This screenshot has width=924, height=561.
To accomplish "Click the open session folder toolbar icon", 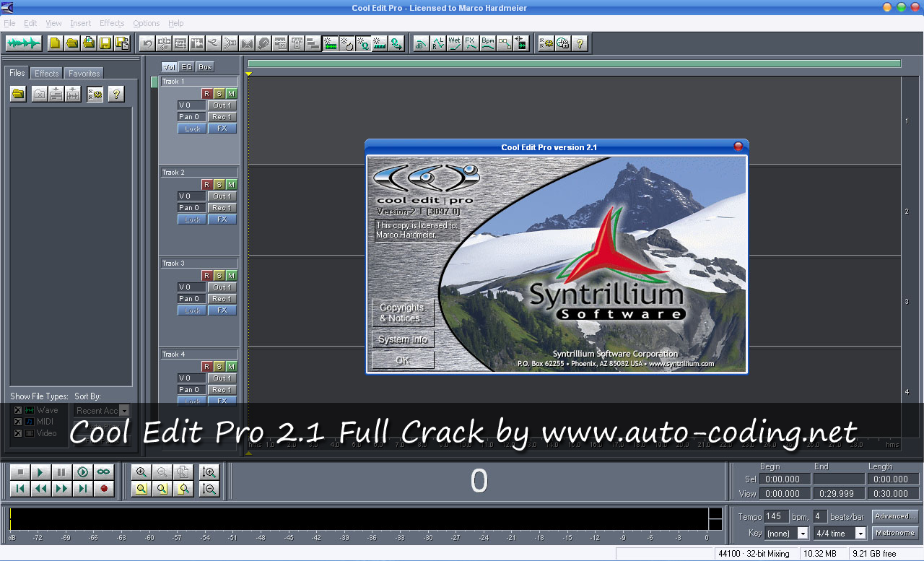I will click(71, 43).
